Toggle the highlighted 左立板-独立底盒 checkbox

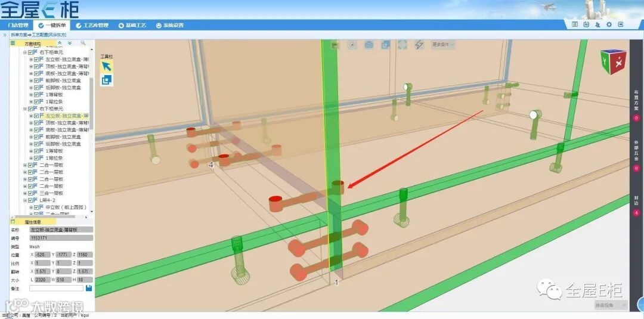coord(36,116)
